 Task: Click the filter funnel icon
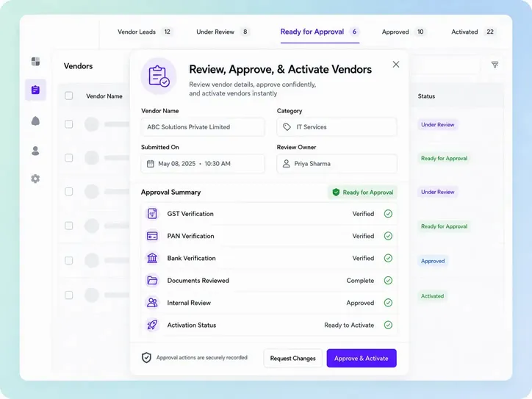coord(495,65)
